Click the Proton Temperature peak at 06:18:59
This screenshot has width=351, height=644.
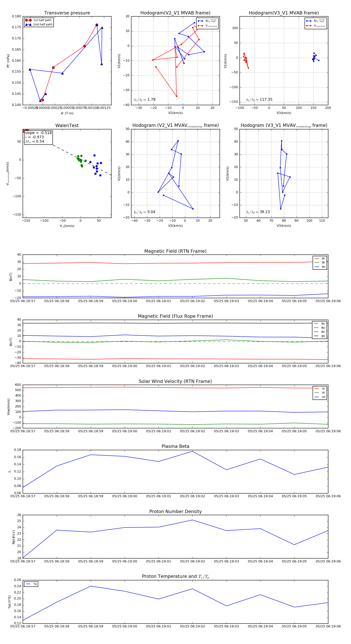pos(91,586)
